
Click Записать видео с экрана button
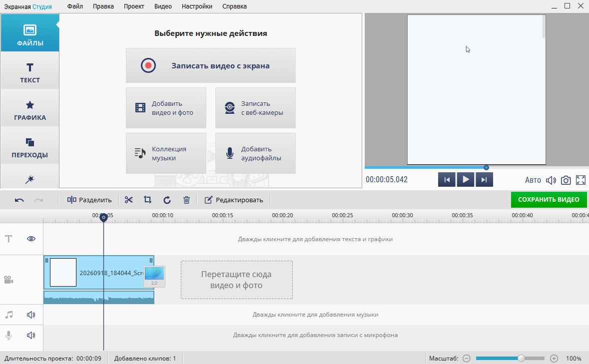click(x=211, y=65)
